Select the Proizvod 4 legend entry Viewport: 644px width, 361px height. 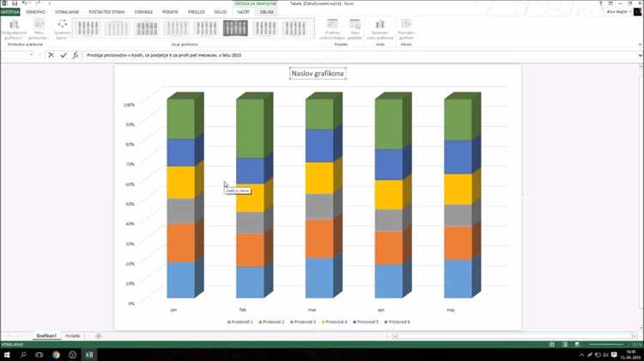coord(334,322)
